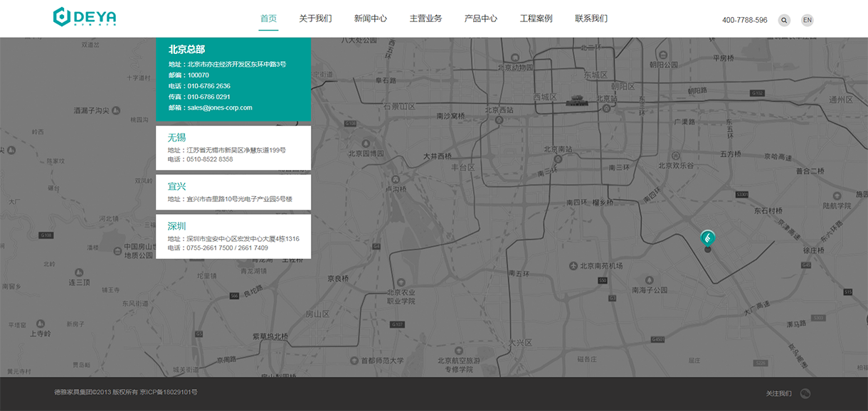Click the 京ICP备18029101号 footer link
Viewport: 868px width, 411px height.
click(169, 393)
